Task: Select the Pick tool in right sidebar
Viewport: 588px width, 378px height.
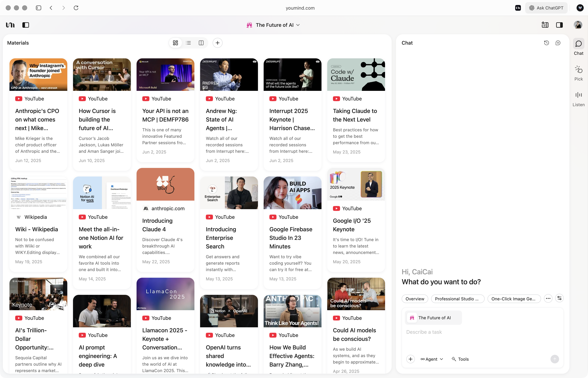Action: [578, 73]
